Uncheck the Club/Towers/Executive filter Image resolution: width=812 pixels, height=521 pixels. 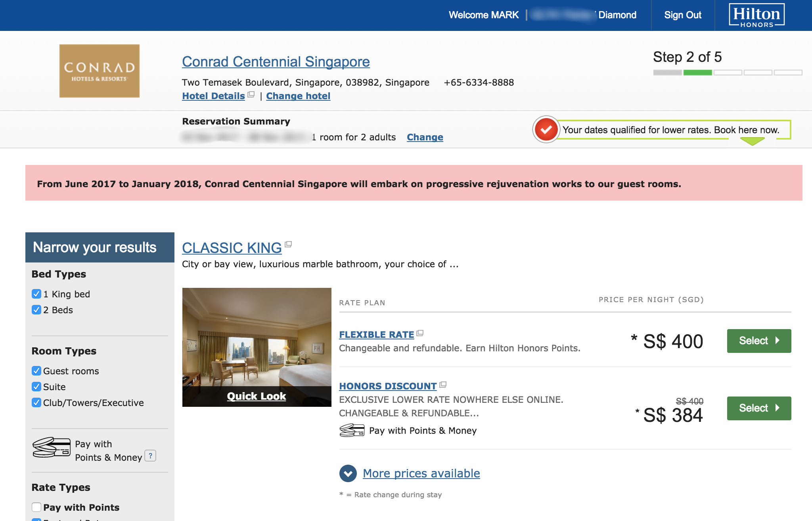[36, 402]
